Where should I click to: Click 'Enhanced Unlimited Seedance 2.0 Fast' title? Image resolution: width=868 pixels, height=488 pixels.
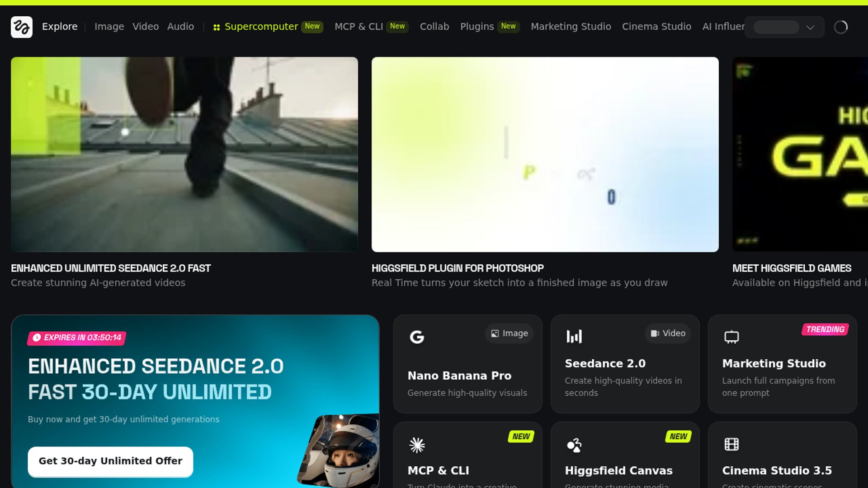[x=111, y=268]
